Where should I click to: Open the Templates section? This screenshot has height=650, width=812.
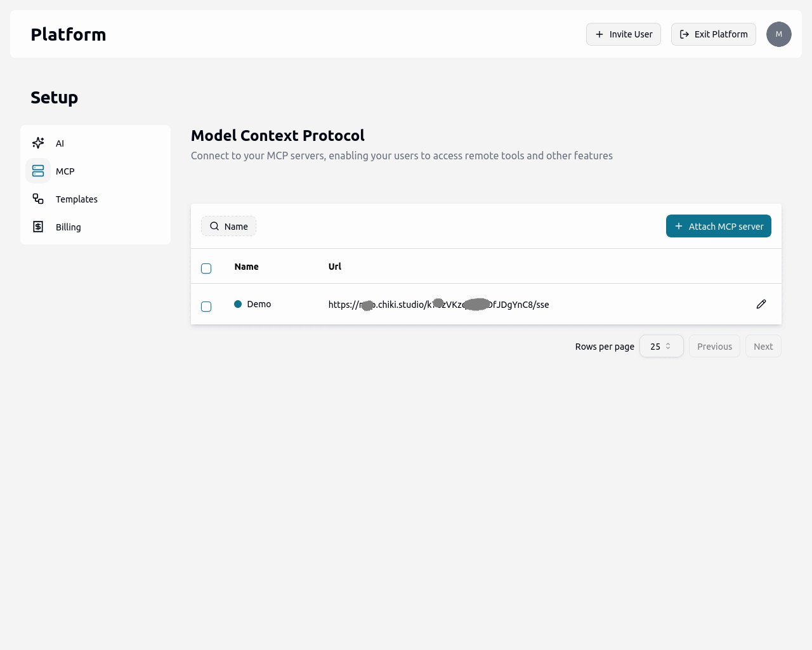[x=77, y=199]
